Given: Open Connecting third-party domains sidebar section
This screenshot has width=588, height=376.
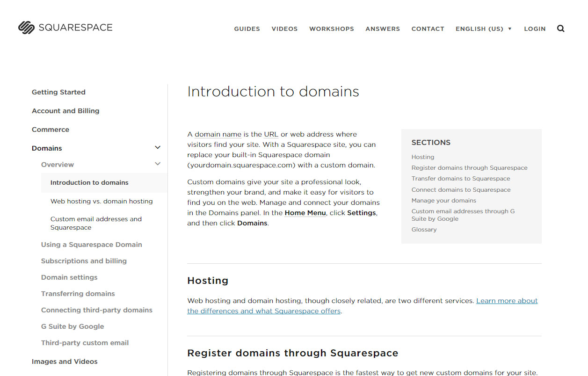Looking at the screenshot, I should tap(97, 310).
